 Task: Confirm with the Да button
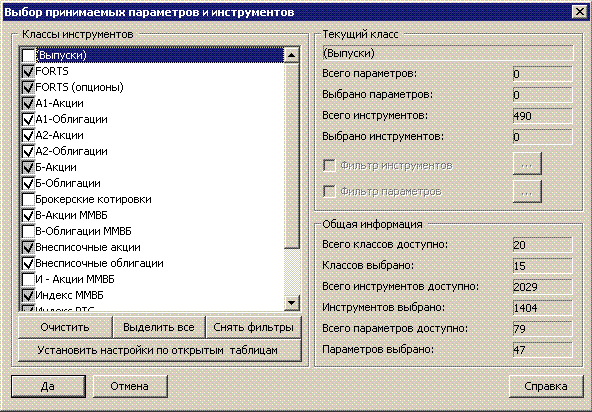[x=48, y=386]
